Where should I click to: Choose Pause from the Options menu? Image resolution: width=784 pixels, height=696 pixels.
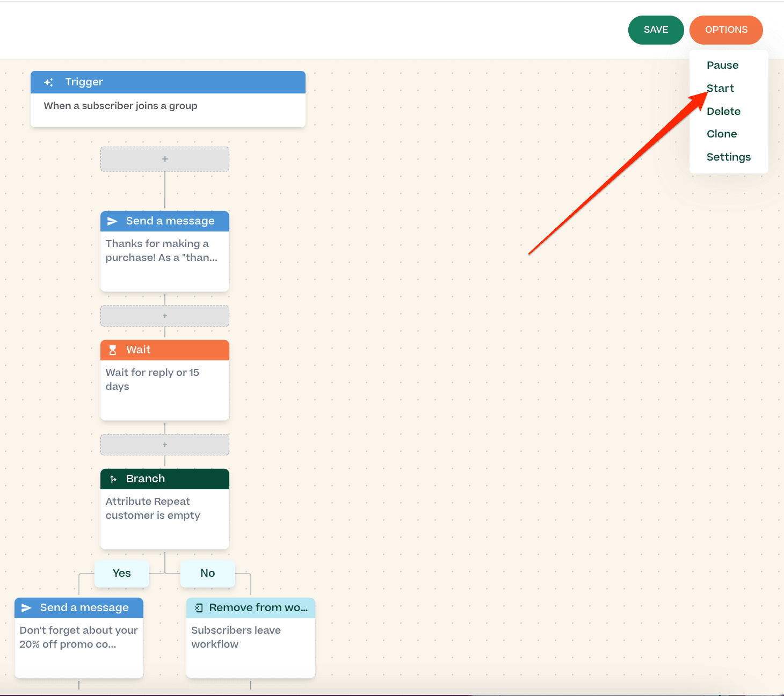coord(723,66)
